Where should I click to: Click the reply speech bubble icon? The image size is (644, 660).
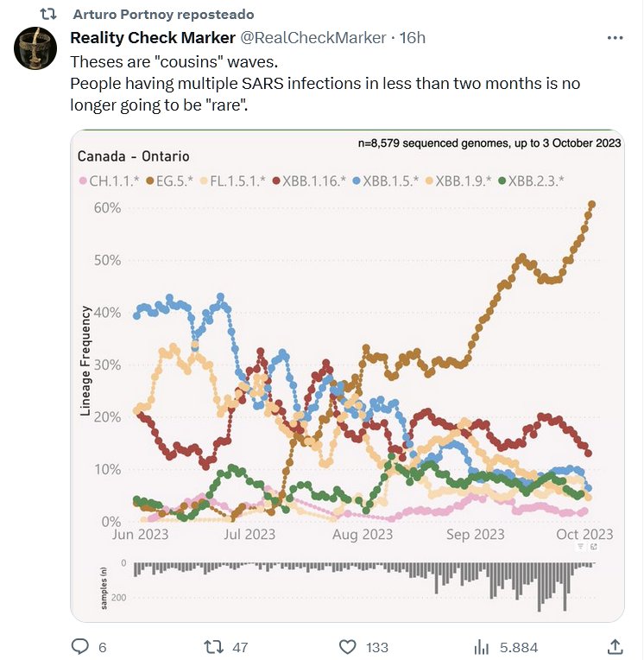[80, 646]
